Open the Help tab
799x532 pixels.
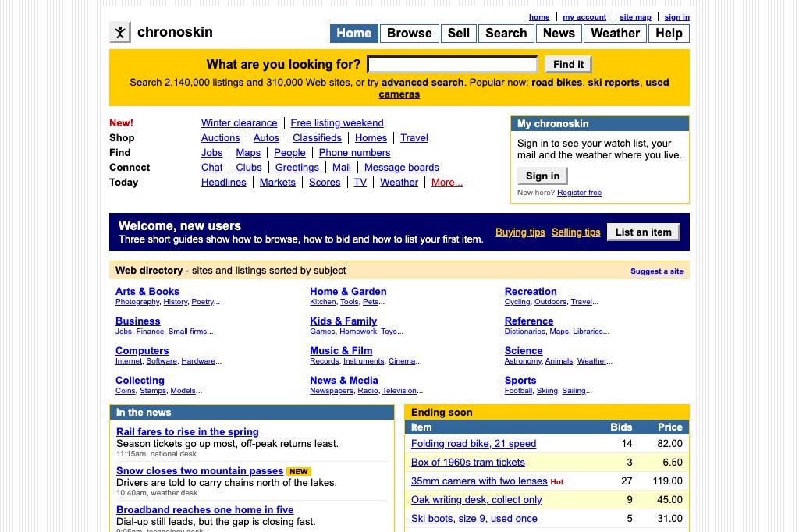pyautogui.click(x=669, y=33)
